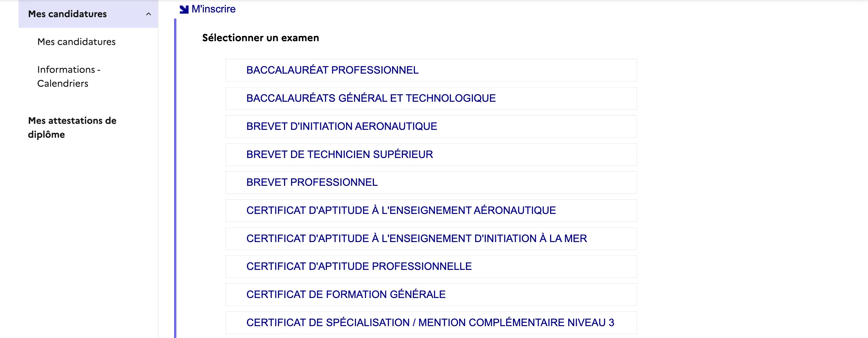Select the Baccalauréat Professionnel exam

pos(332,70)
